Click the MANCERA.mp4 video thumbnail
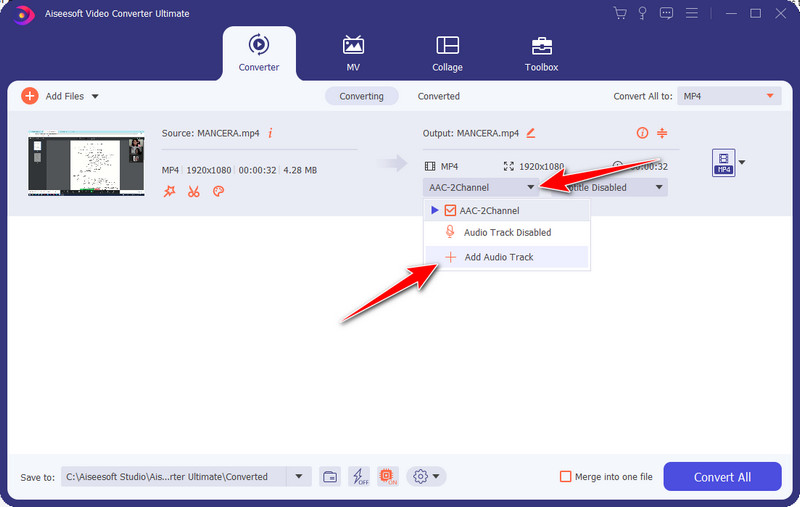Viewport: 800px width, 507px height. tap(87, 163)
